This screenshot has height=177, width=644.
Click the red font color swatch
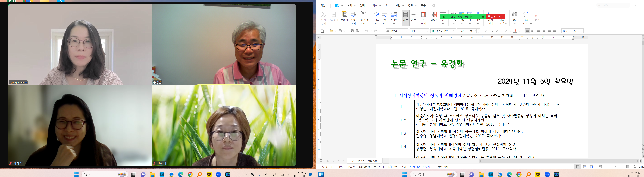point(515,31)
